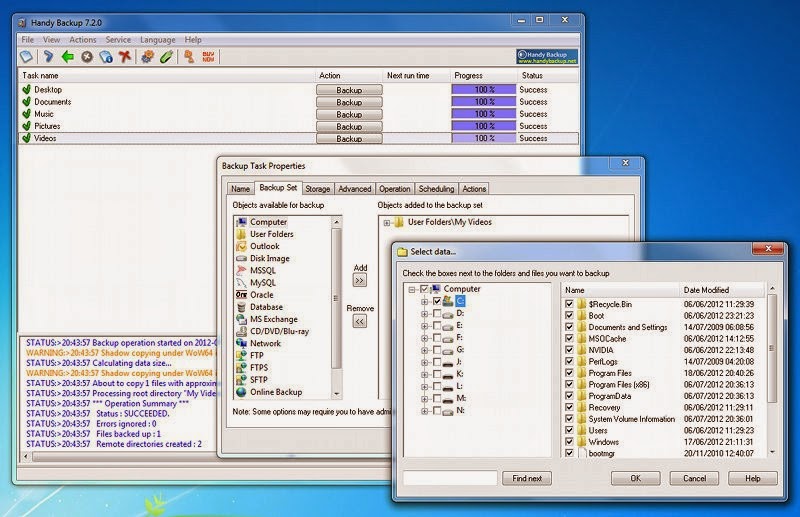Expand the M: drive tree node
The image size is (800, 517).
pyautogui.click(x=424, y=399)
